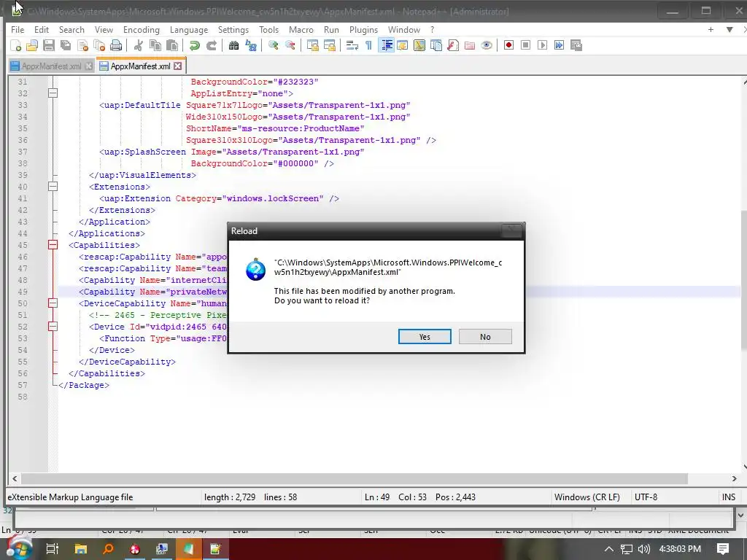
Task: Zoom in with the magnifier plus icon
Action: click(x=274, y=45)
